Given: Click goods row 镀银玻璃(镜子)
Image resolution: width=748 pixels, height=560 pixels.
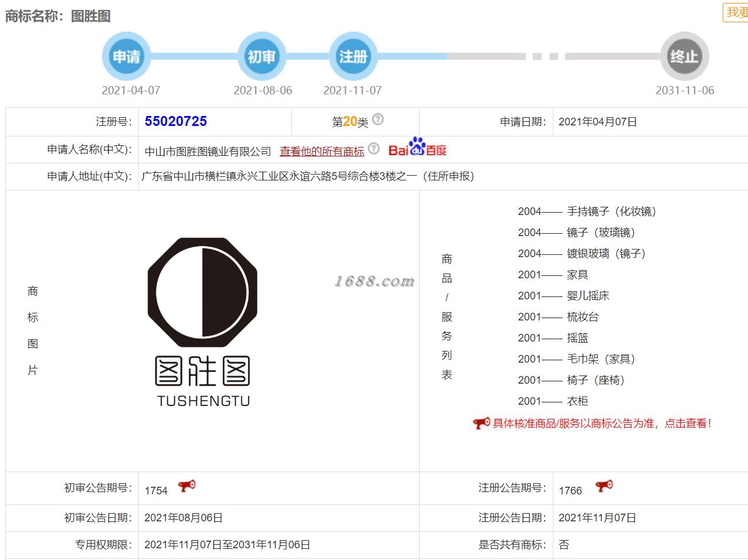Looking at the screenshot, I should (582, 254).
